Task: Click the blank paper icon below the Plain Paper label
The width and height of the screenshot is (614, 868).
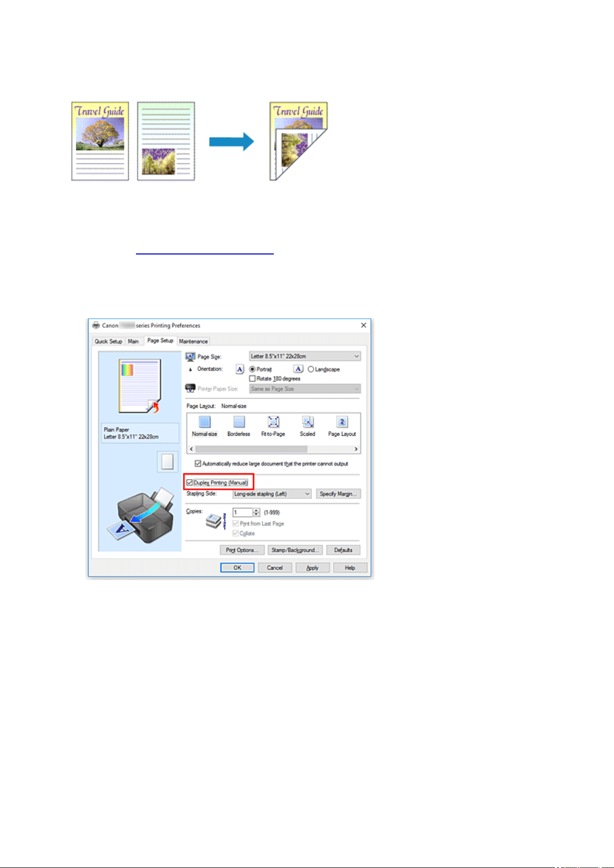Action: pyautogui.click(x=167, y=462)
